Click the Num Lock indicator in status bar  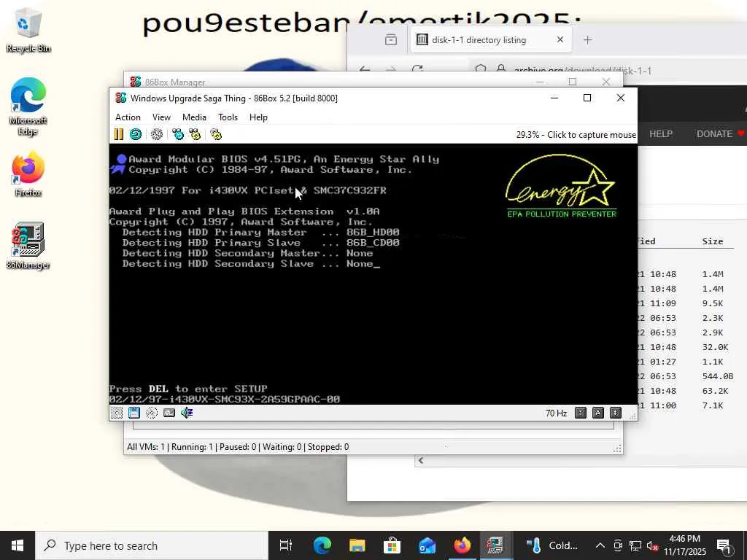[x=580, y=413]
